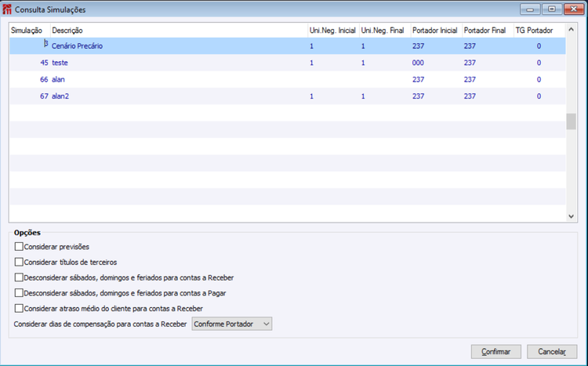Minimize the Consulta Simulações window
The image size is (588, 366).
530,9
